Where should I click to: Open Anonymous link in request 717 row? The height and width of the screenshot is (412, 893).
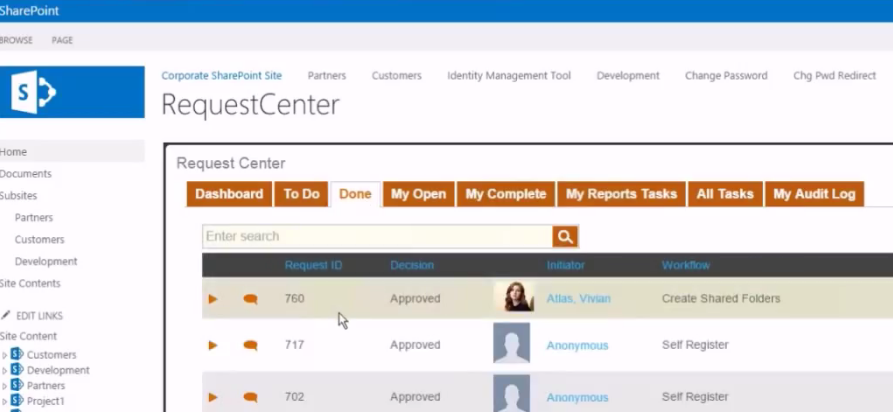point(577,345)
